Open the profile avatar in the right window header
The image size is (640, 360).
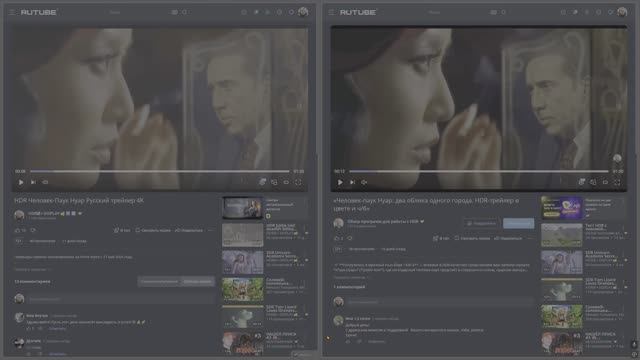(x=622, y=12)
